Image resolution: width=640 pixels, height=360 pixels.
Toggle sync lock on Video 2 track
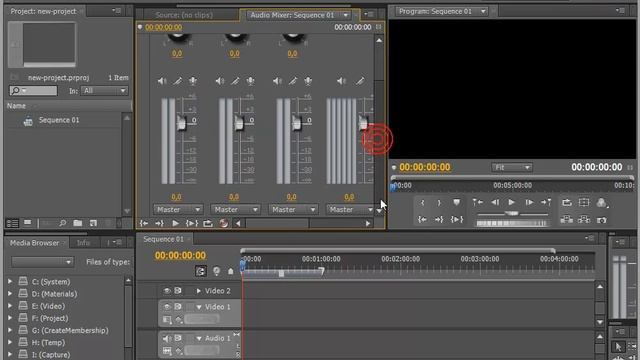[178, 291]
